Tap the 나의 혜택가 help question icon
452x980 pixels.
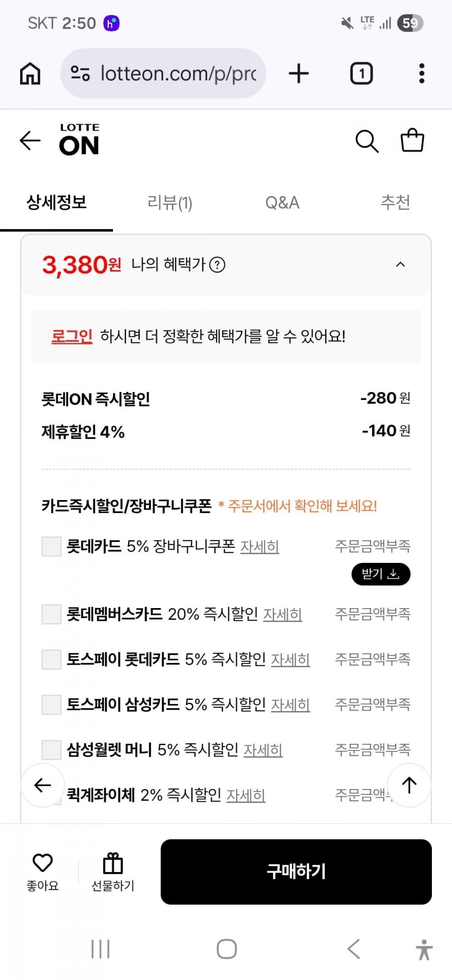(217, 264)
